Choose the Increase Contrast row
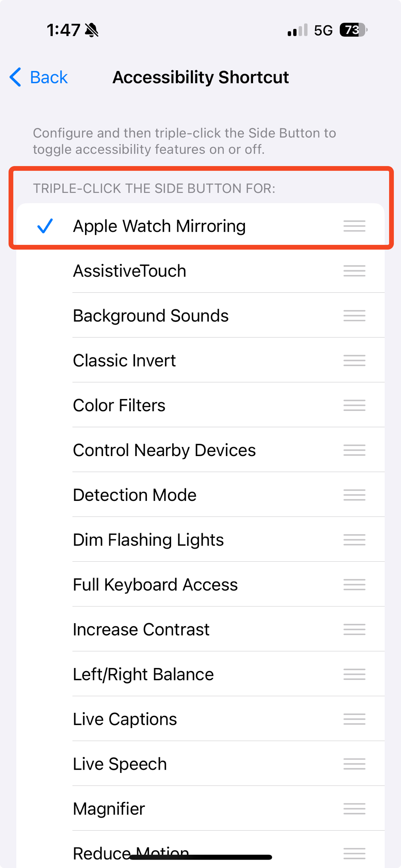401x868 pixels. click(141, 630)
